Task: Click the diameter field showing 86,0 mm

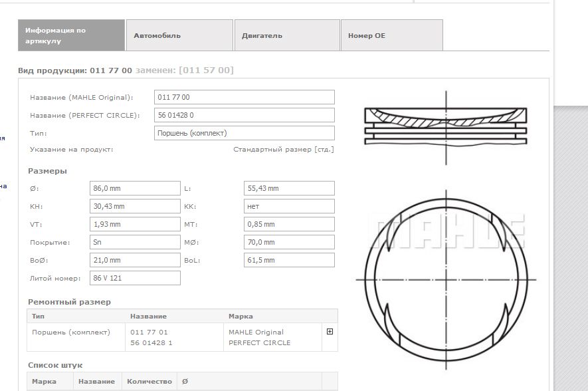Action: click(x=135, y=188)
